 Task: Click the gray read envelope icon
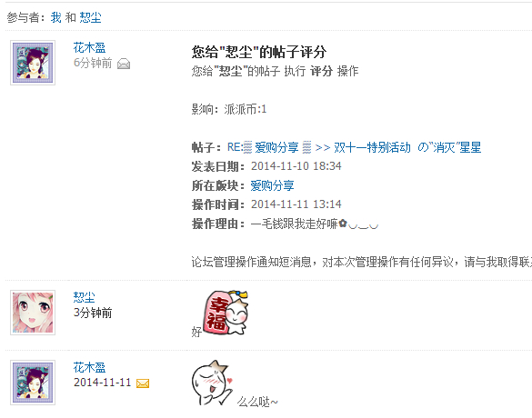pyautogui.click(x=124, y=64)
